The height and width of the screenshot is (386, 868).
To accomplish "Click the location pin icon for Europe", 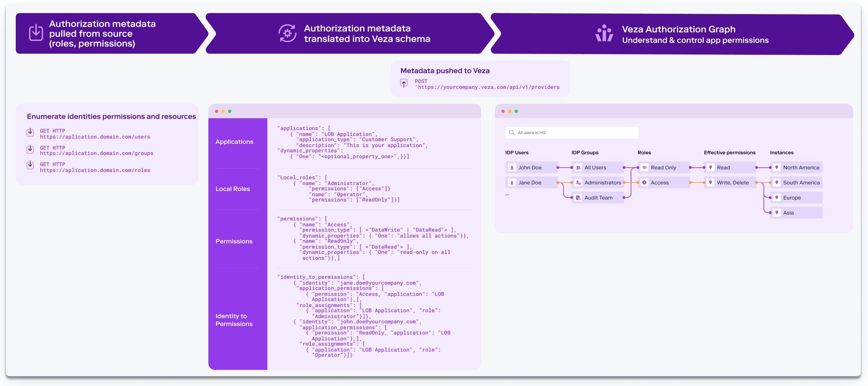I will pos(777,197).
